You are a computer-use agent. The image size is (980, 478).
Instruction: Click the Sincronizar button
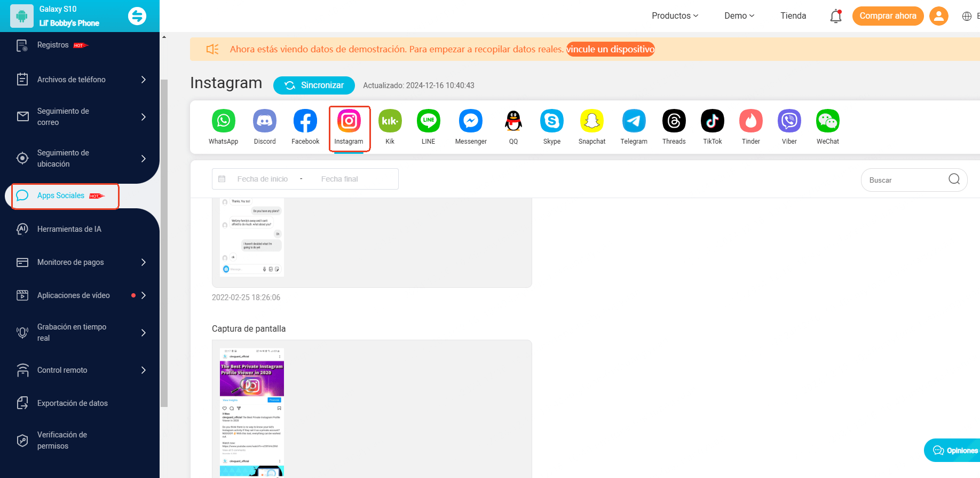(x=314, y=85)
